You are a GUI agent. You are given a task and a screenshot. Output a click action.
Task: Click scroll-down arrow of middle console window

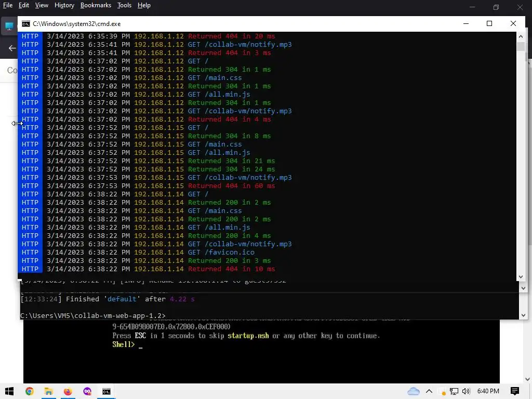[x=523, y=288]
